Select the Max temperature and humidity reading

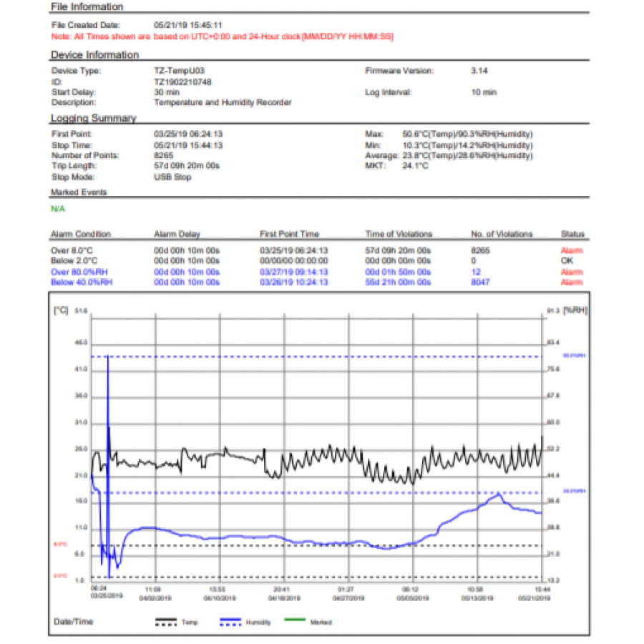pyautogui.click(x=467, y=134)
